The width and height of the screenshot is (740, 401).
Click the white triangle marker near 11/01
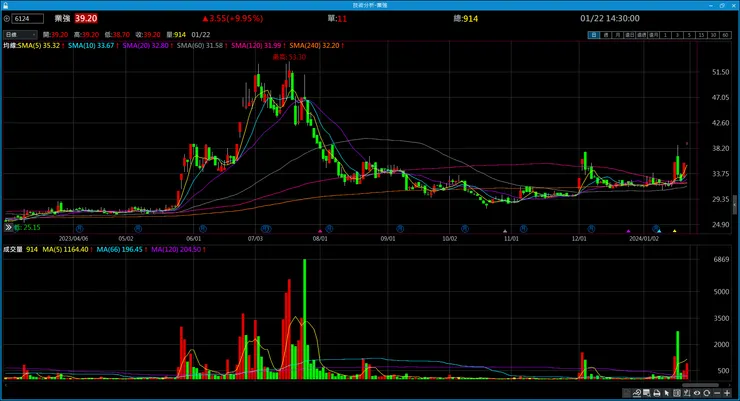click(505, 231)
